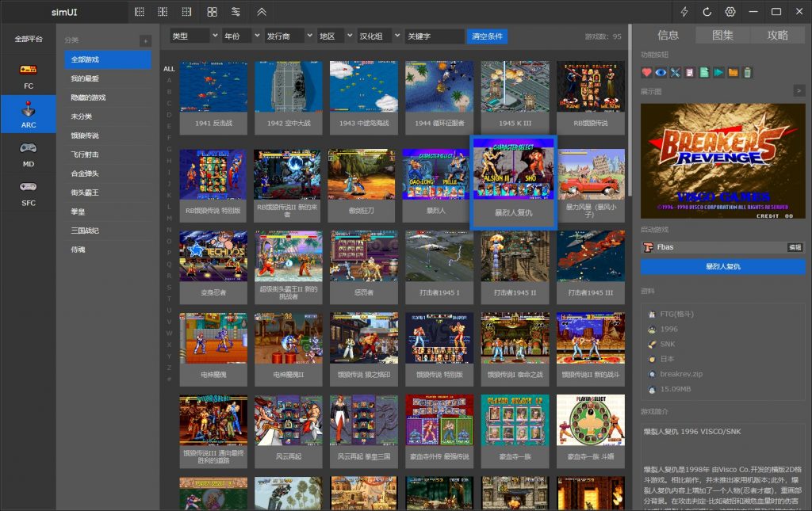The width and height of the screenshot is (812, 511).
Task: Switch to the 图集 tab
Action: (x=722, y=35)
